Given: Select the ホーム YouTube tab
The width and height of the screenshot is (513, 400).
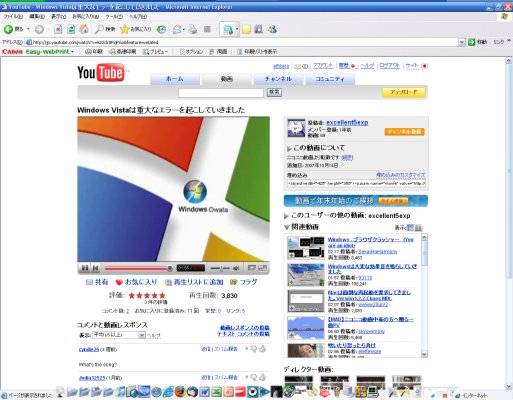Looking at the screenshot, I should [175, 79].
